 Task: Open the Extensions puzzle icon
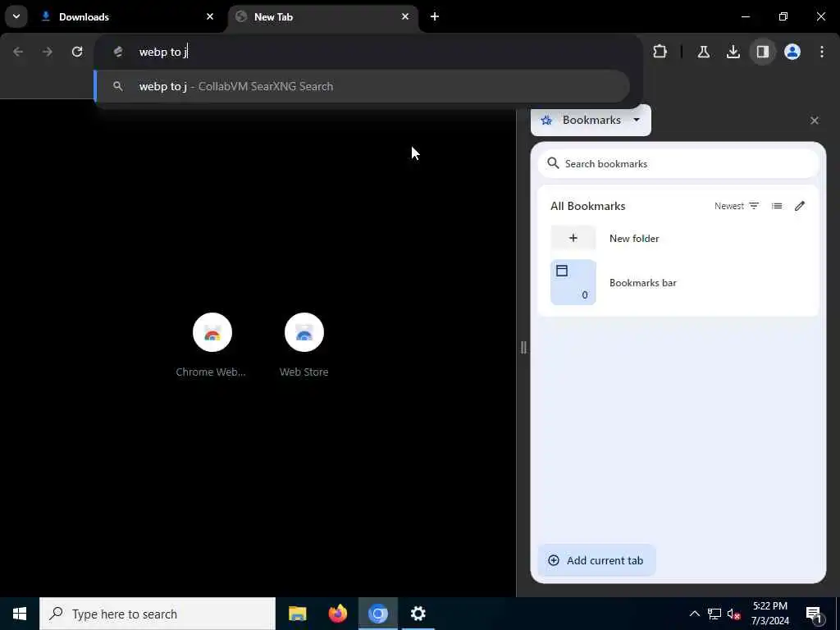660,52
